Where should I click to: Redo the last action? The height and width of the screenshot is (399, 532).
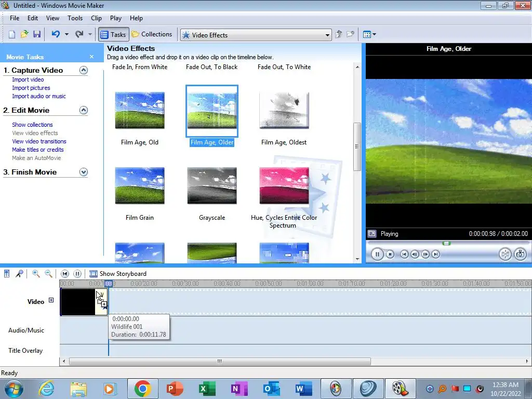point(79,34)
